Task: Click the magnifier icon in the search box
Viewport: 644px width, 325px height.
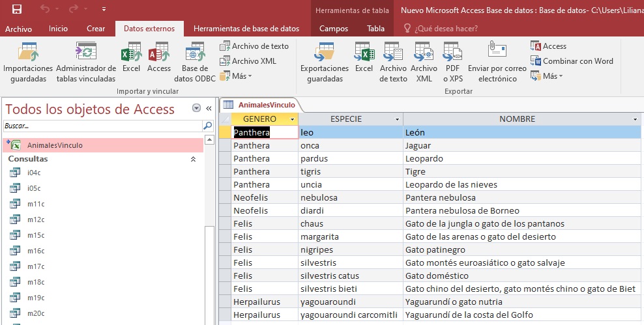Action: click(x=208, y=126)
